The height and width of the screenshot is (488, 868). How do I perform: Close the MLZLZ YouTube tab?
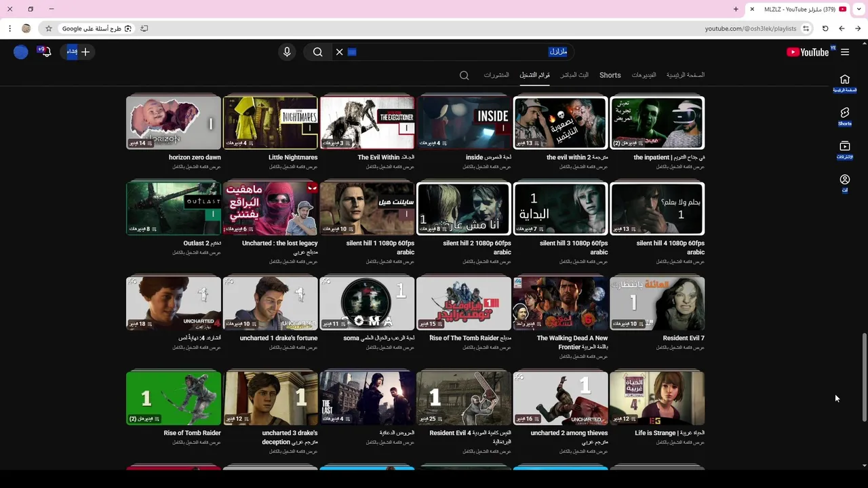pos(751,9)
